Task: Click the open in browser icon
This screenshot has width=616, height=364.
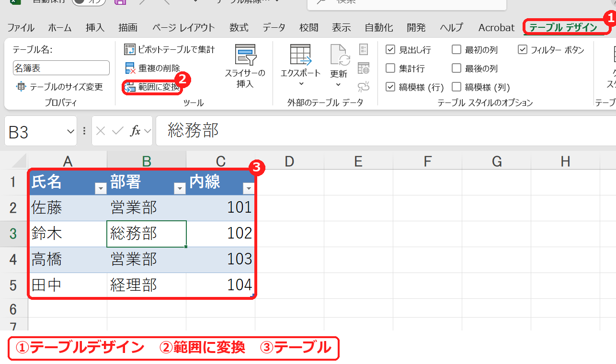Action: click(x=364, y=68)
